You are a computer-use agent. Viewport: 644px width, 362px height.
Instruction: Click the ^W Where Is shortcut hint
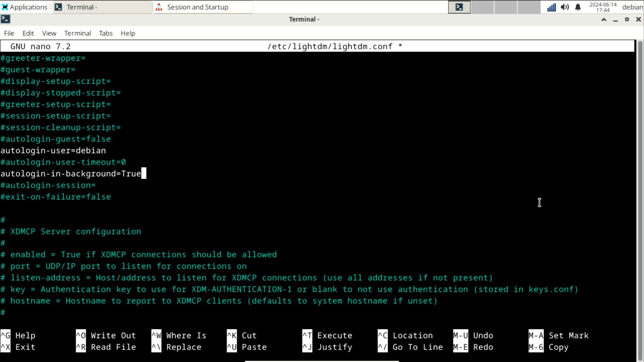coord(179,336)
